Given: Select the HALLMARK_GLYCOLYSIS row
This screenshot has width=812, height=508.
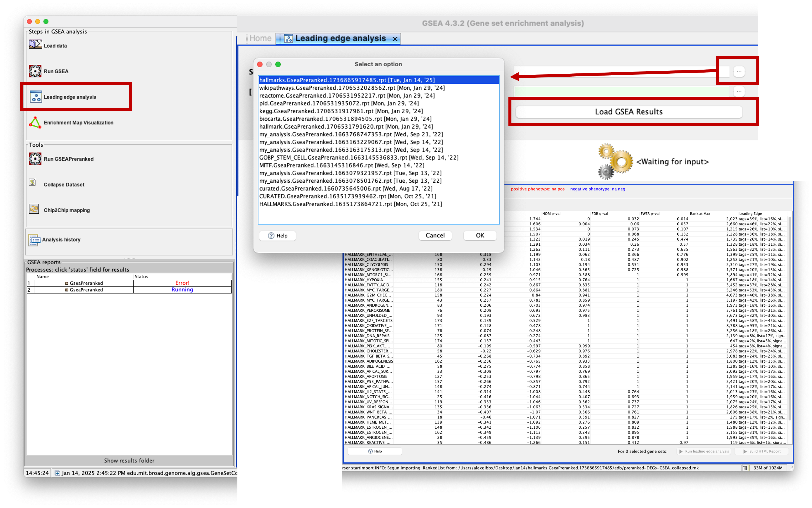Looking at the screenshot, I should click(x=565, y=264).
